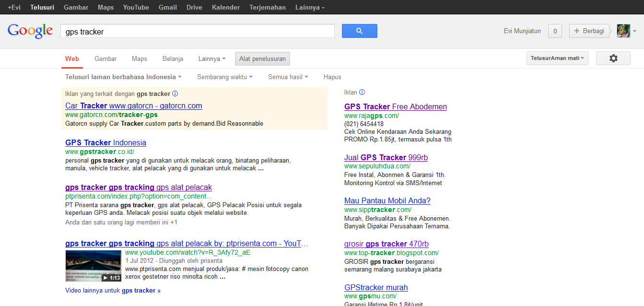The width and height of the screenshot is (644, 306).
Task: Click 'Anda dan satu orang lagi memberi ini +1'
Action: (121, 223)
